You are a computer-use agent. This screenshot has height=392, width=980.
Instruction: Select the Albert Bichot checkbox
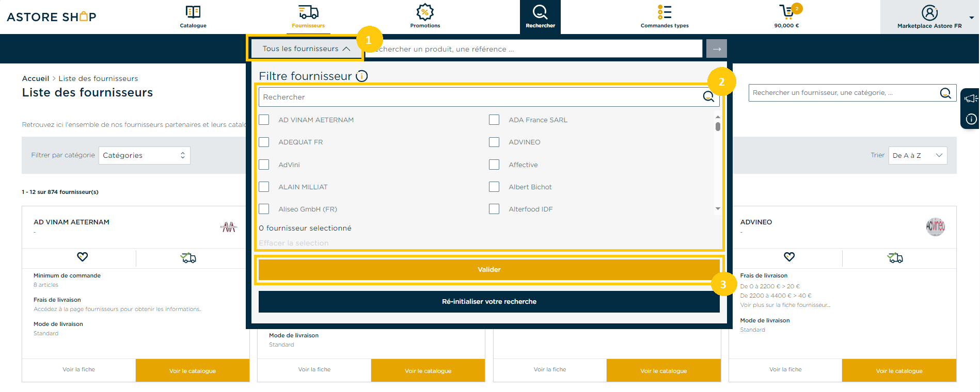[x=494, y=187]
